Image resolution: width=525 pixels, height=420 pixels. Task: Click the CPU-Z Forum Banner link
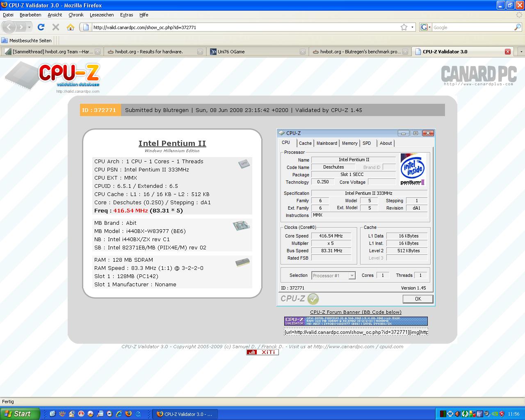[356, 312]
